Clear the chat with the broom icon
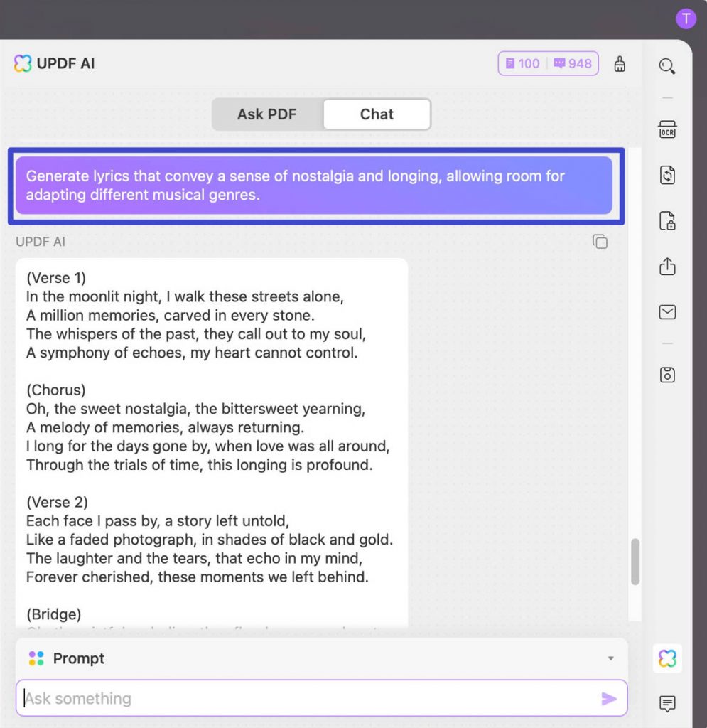Screen dimensions: 707x728 (x=619, y=63)
